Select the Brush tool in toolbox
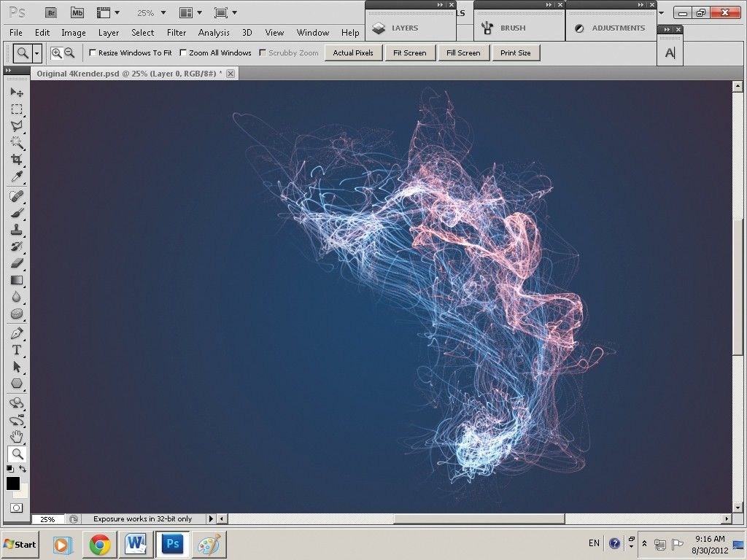747x560 pixels. pyautogui.click(x=17, y=213)
